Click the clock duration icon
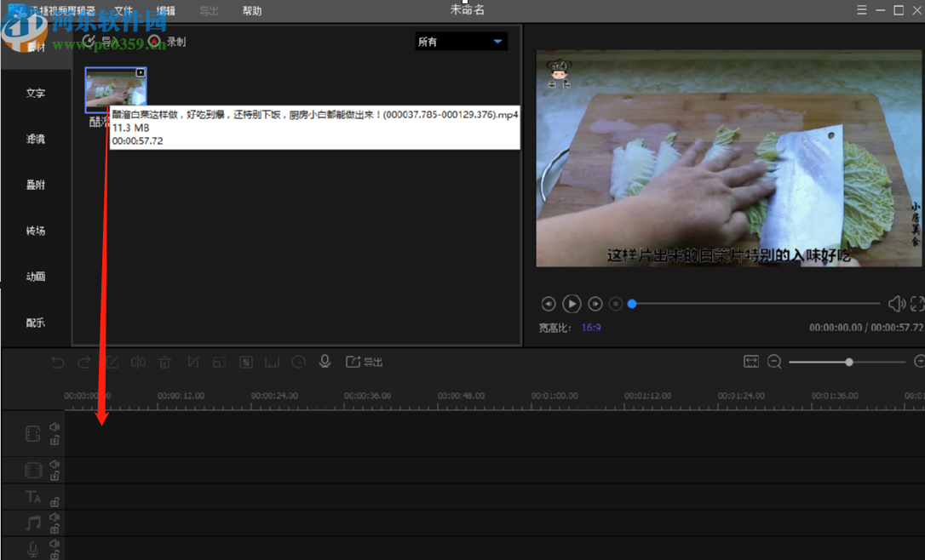Image resolution: width=925 pixels, height=560 pixels. coord(298,362)
